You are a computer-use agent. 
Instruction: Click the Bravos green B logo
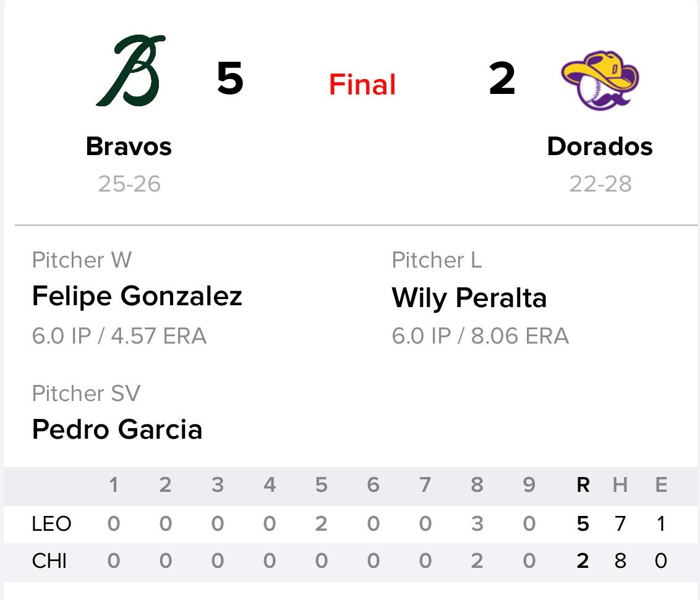tap(131, 71)
